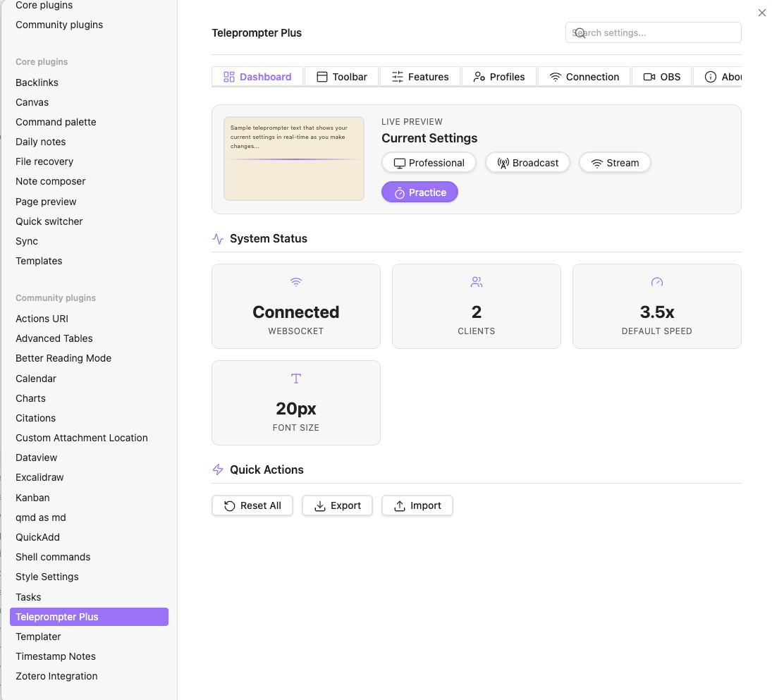Click the Reset All button
Screen dimensions: 772x700
[x=252, y=505]
